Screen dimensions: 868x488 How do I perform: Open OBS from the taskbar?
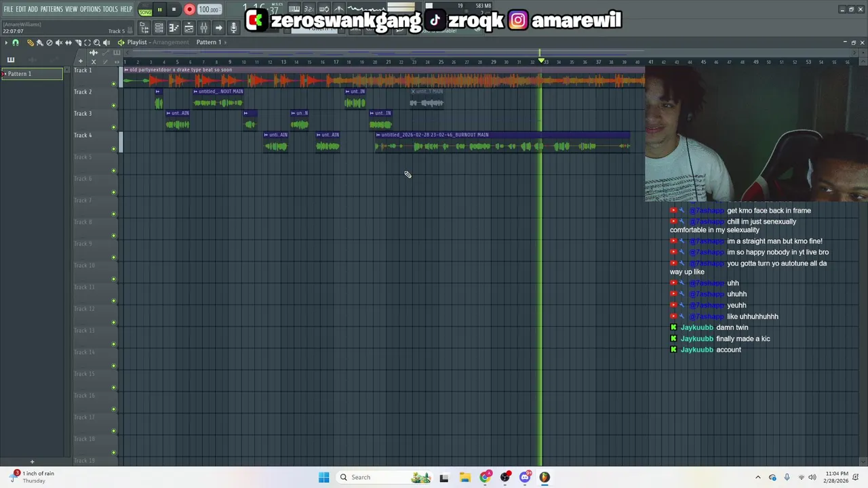point(505,477)
